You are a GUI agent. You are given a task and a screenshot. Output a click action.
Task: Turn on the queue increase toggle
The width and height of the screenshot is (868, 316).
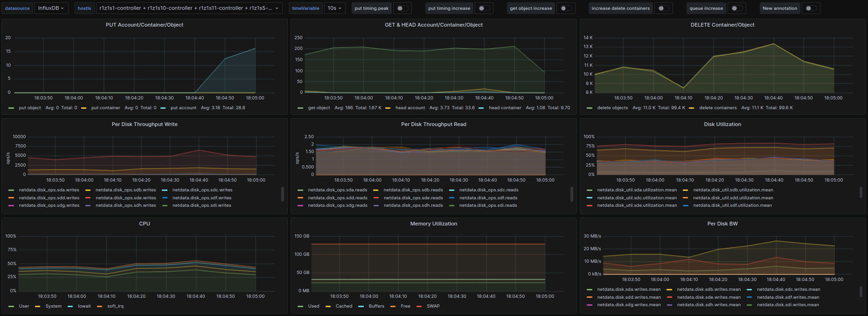[736, 8]
